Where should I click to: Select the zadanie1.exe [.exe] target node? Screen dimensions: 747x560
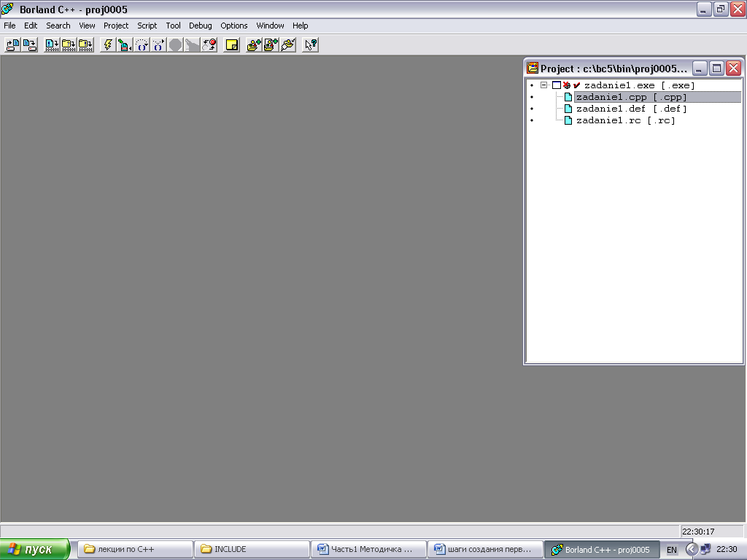[x=639, y=85]
